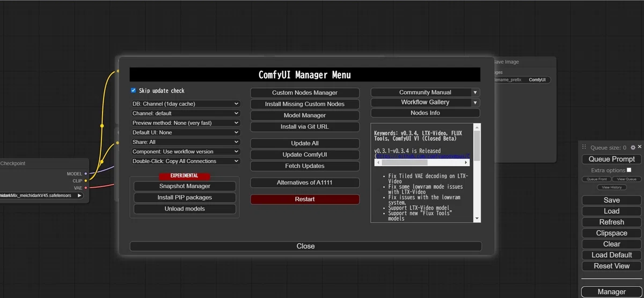Click the Manager button
Image resolution: width=644 pixels, height=298 pixels.
click(612, 292)
